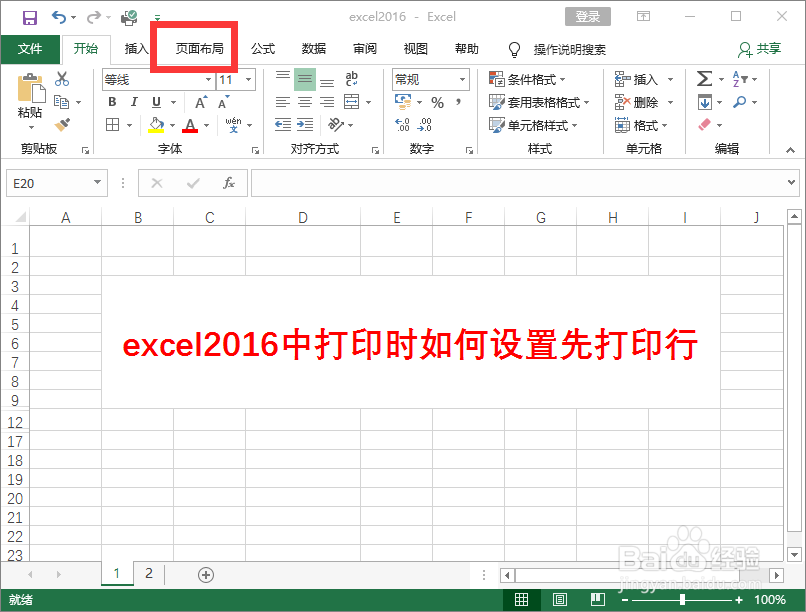This screenshot has height=612, width=806.
Task: Click the vertical scrollbar down arrow
Action: [794, 554]
